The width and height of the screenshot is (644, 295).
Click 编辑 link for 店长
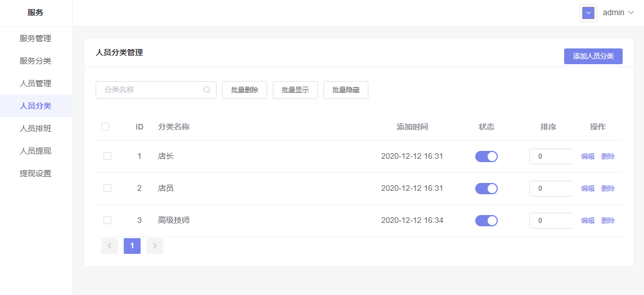[x=588, y=156]
